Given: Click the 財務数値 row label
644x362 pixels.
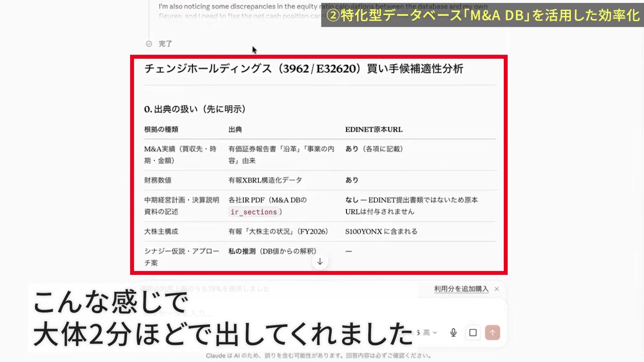Looking at the screenshot, I should (x=158, y=180).
